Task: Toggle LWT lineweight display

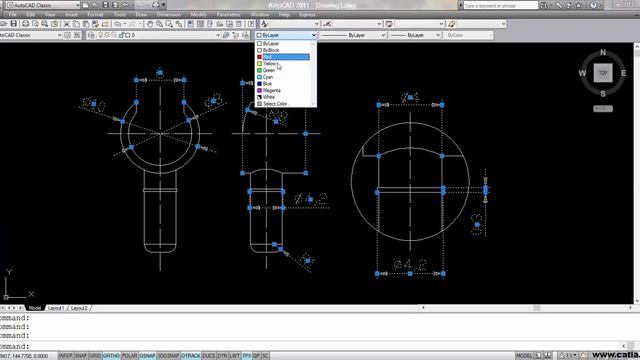Action: (234, 356)
